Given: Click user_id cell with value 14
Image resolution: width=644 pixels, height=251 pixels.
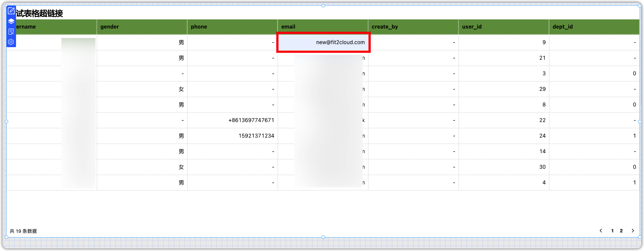Looking at the screenshot, I should pos(504,151).
